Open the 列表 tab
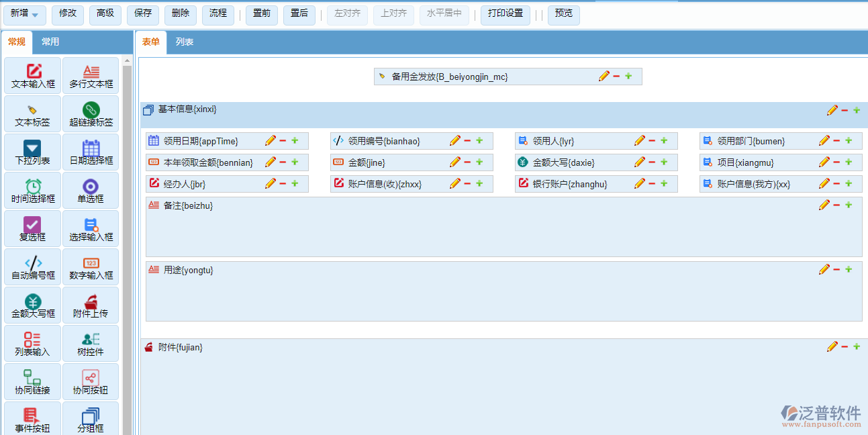Image resolution: width=868 pixels, height=435 pixels. pos(183,41)
